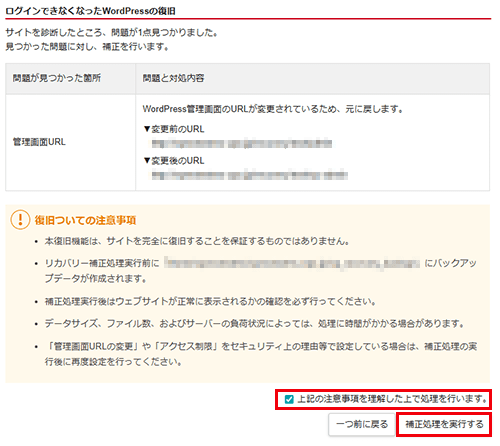Click the 補正処理を実行する button
This screenshot has height=446, width=500.
(x=444, y=424)
